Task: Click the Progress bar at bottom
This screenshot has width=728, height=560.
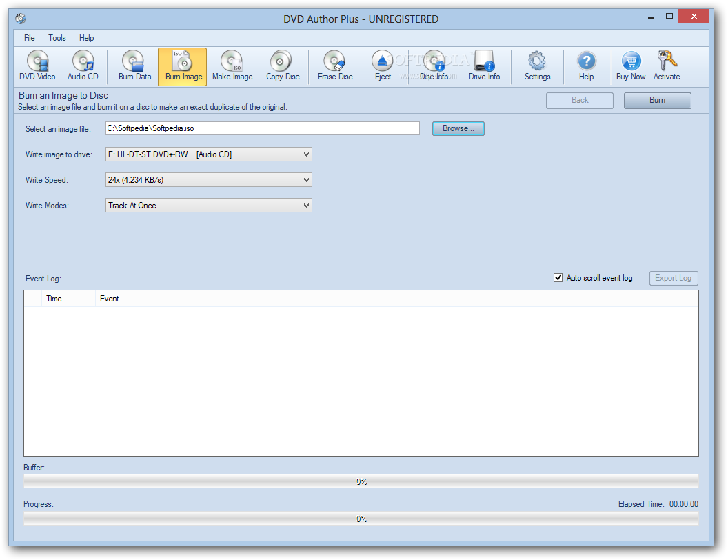Action: 361,519
